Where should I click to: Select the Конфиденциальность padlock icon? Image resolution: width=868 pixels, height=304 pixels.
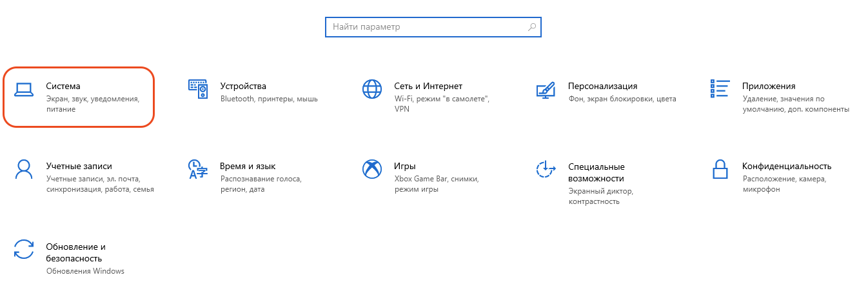tap(720, 169)
